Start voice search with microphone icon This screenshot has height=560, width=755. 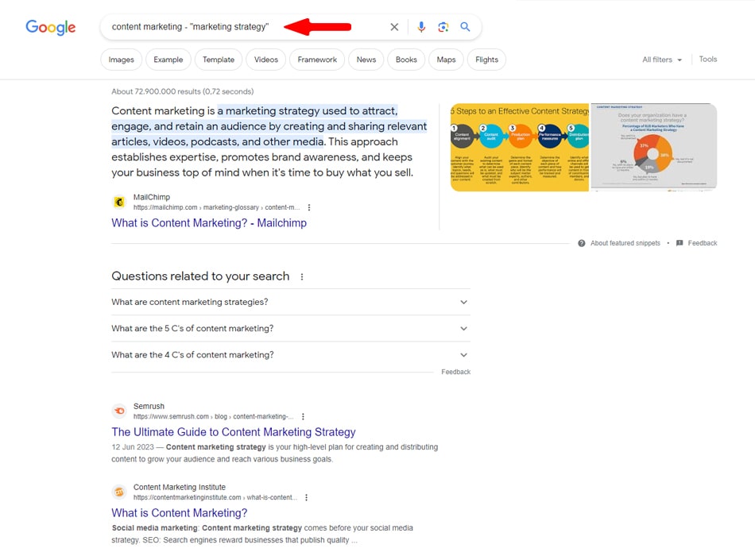(x=421, y=27)
